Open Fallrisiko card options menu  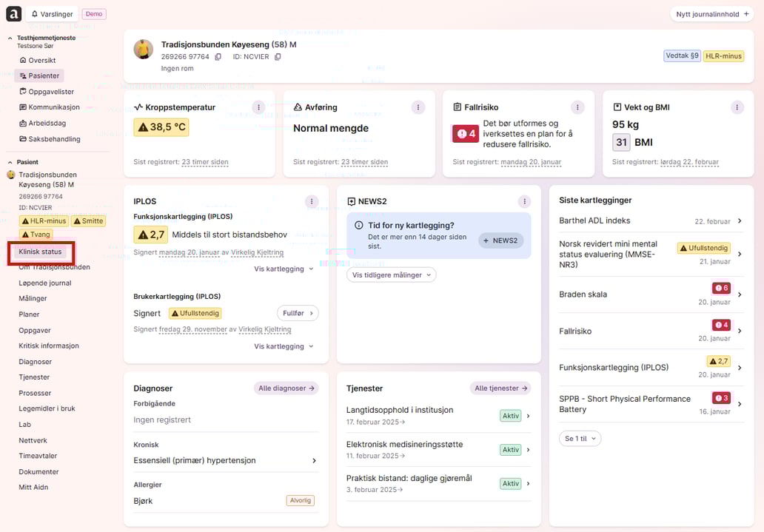coord(577,107)
